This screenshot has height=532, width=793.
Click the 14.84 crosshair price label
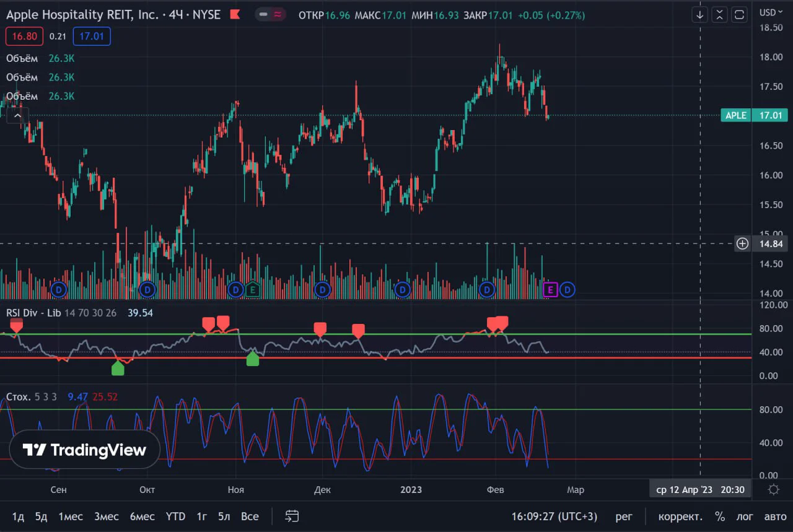click(x=771, y=243)
